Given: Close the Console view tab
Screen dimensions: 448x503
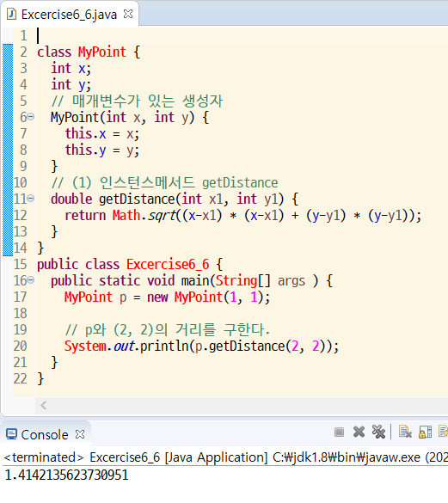Looking at the screenshot, I should point(80,434).
